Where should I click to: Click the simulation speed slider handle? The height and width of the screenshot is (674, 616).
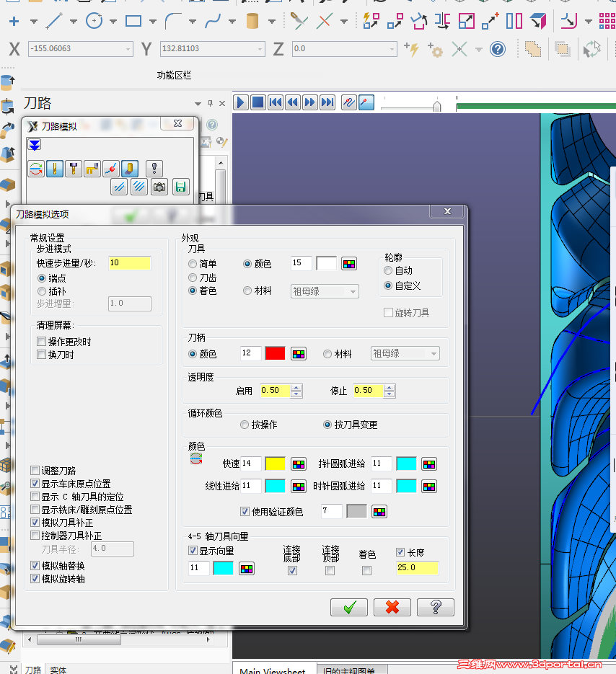pos(437,106)
